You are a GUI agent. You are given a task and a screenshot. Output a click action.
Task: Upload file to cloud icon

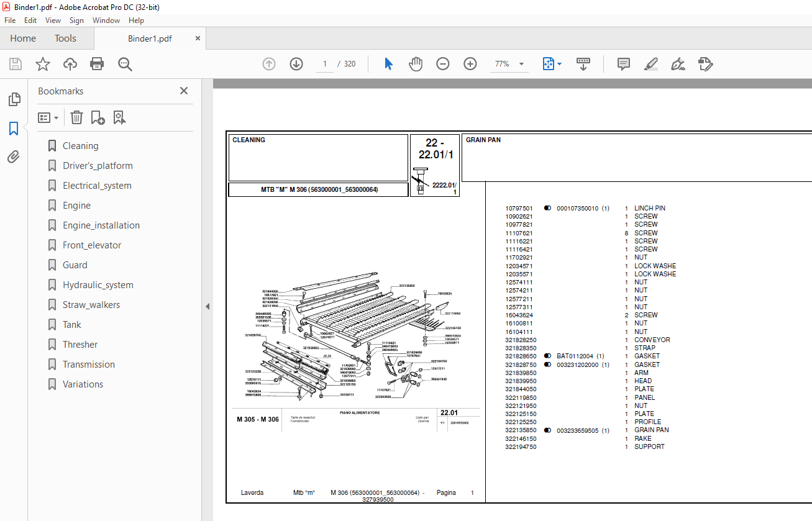70,64
